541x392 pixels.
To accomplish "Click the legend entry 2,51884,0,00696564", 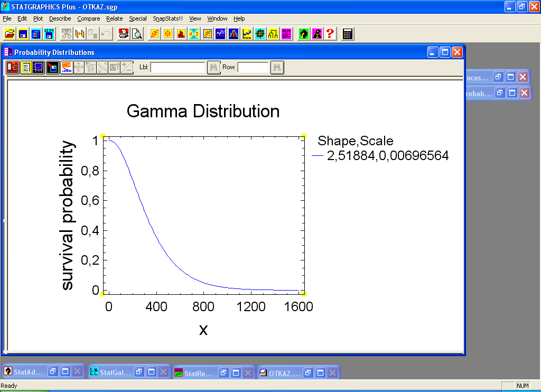I will click(387, 156).
